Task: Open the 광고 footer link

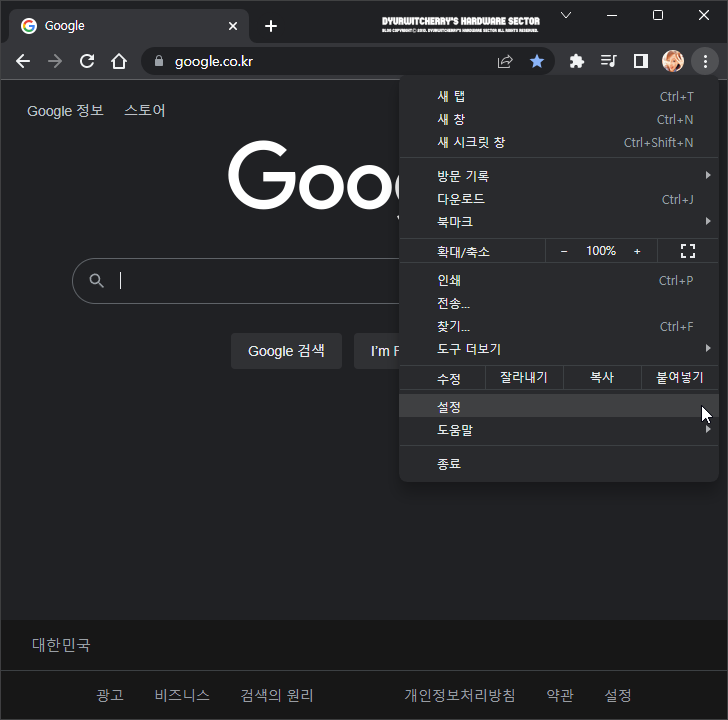Action: tap(110, 695)
